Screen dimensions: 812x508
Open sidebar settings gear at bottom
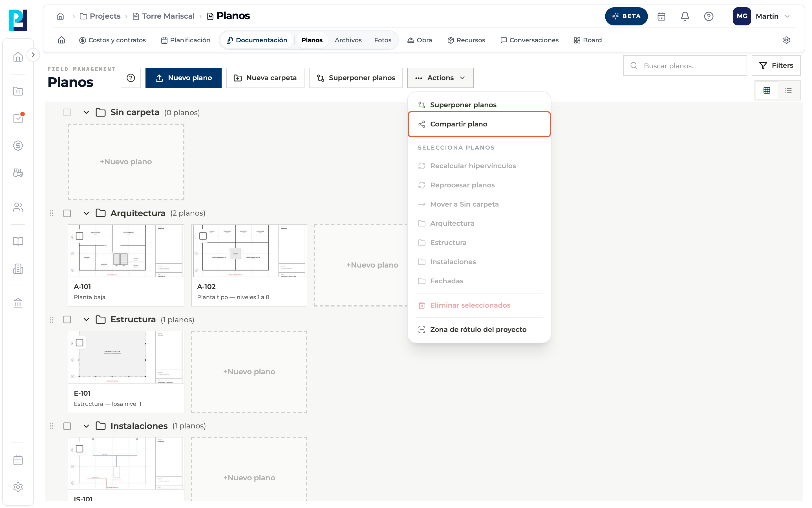click(x=18, y=487)
